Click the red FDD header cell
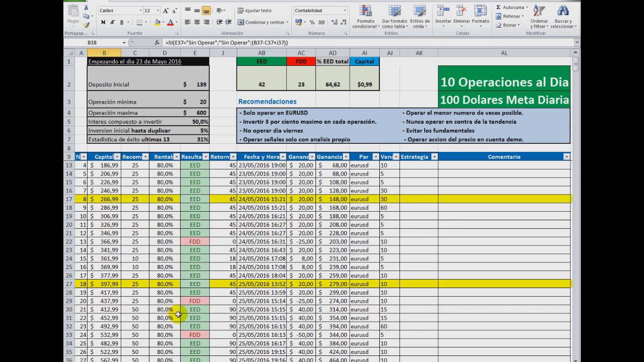This screenshot has height=362, width=644. 301,61
